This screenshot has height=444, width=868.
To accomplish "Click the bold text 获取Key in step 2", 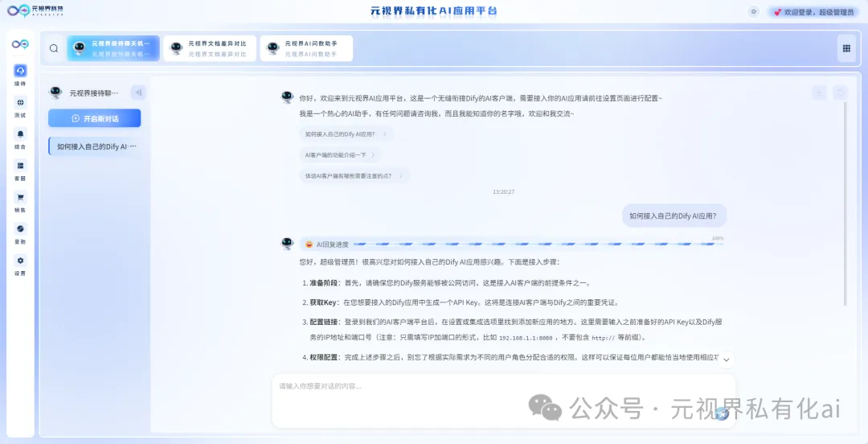I will tap(323, 302).
